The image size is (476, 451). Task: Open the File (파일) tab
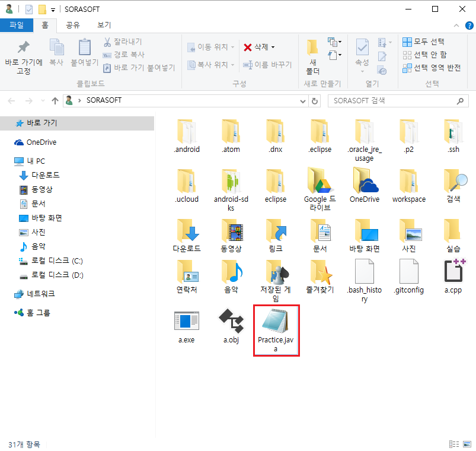[x=17, y=25]
